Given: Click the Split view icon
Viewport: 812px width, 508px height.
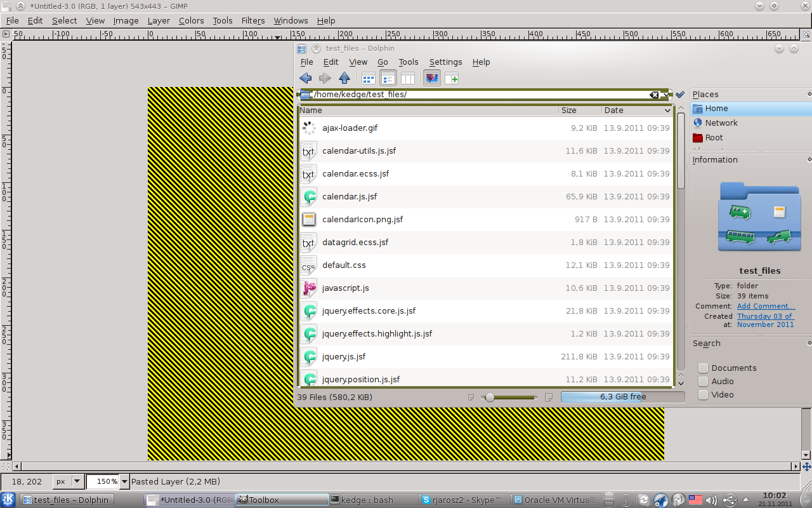Looking at the screenshot, I should point(452,78).
